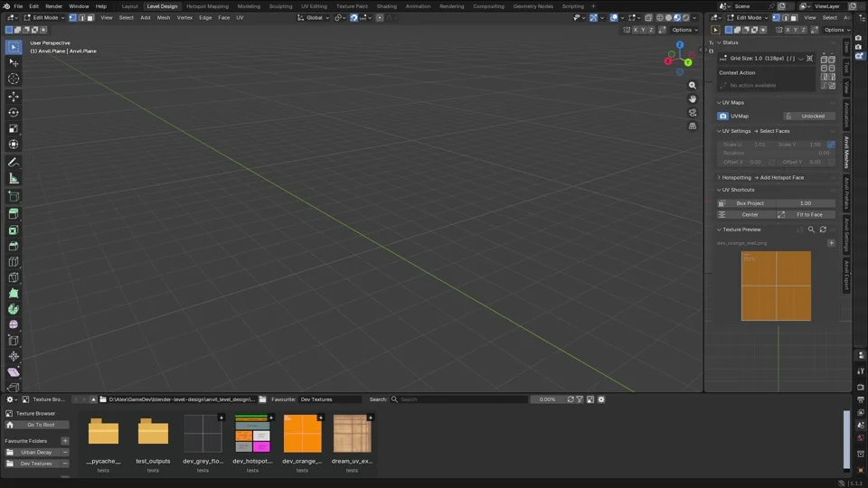Collapse the Status panel

click(719, 42)
